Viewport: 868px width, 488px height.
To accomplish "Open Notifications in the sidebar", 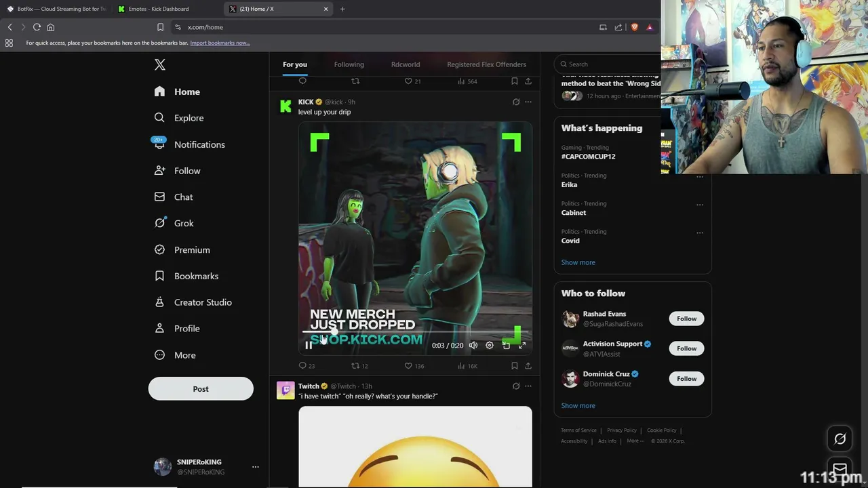I will 189,144.
